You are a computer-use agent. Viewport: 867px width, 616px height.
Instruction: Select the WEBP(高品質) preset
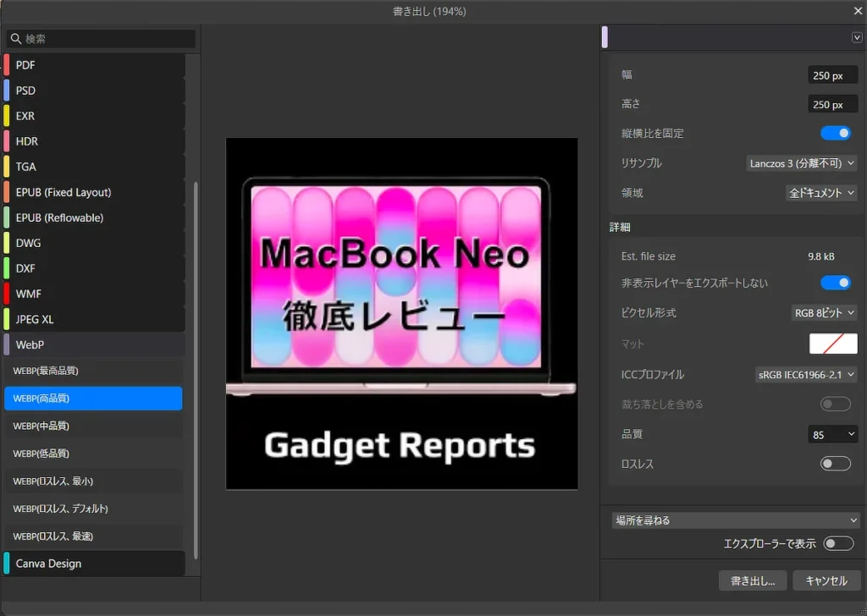[x=93, y=399]
